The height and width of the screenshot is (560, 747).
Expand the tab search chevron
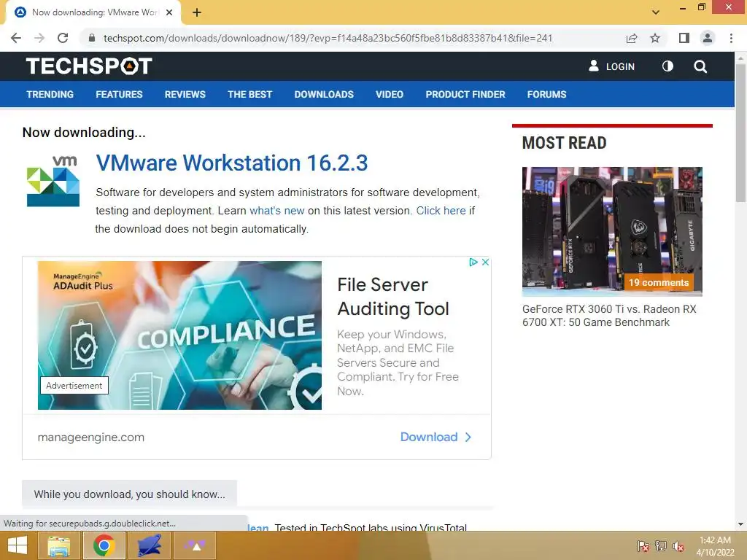[x=656, y=12]
